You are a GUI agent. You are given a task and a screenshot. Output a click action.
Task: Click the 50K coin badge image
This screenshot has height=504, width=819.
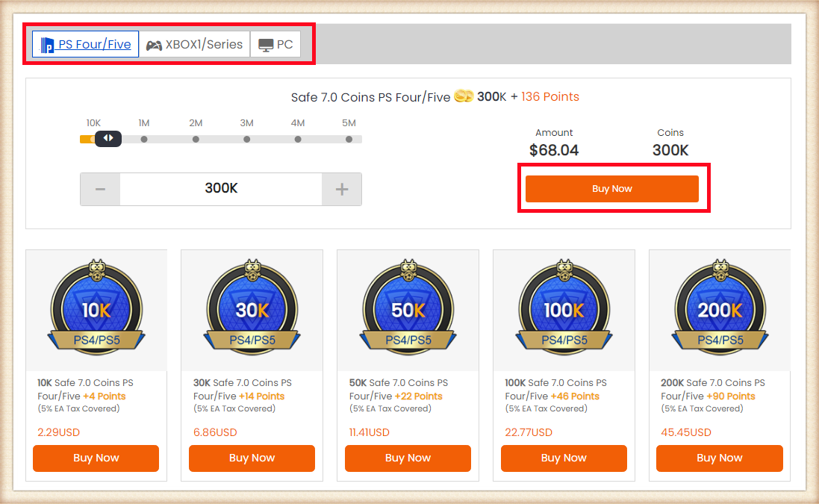coord(408,306)
